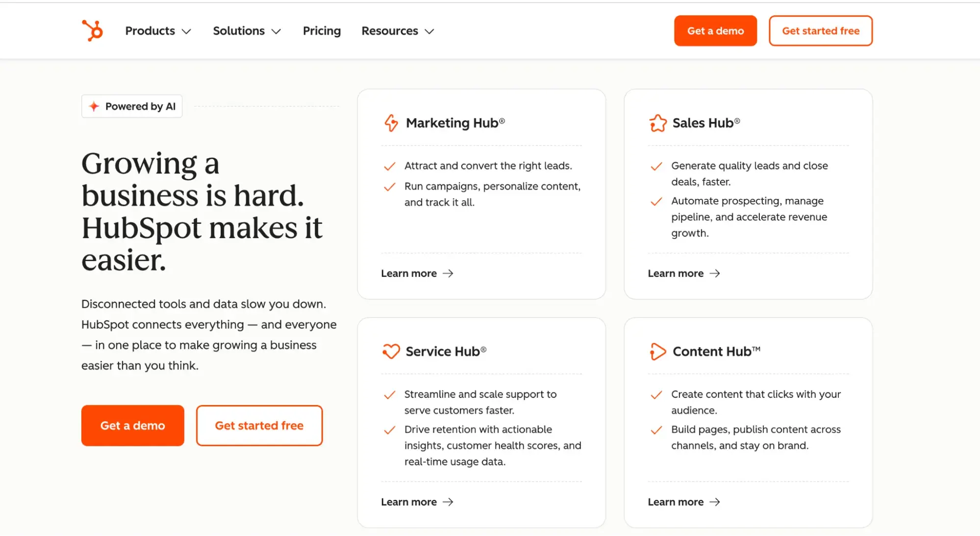Click the Sales Hub star icon
The height and width of the screenshot is (536, 980).
pyautogui.click(x=658, y=123)
